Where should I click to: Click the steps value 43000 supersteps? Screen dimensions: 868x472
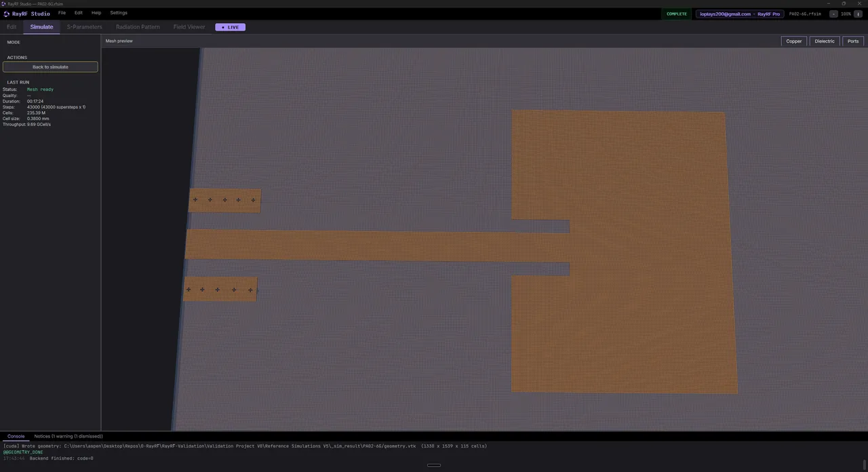coord(56,107)
